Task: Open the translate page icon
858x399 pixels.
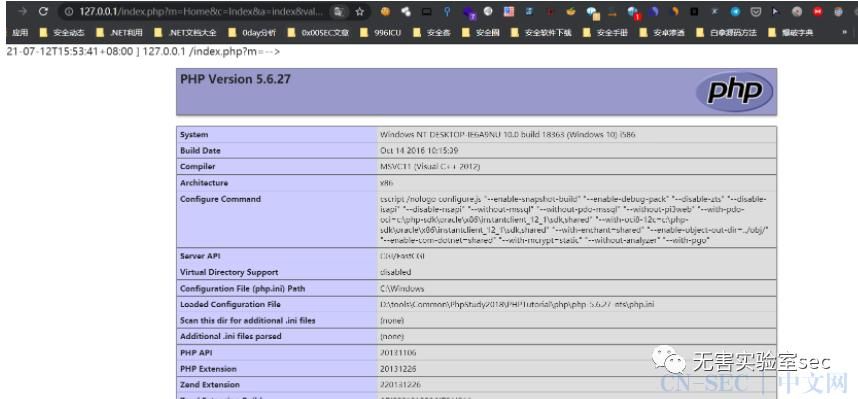Action: (339, 11)
